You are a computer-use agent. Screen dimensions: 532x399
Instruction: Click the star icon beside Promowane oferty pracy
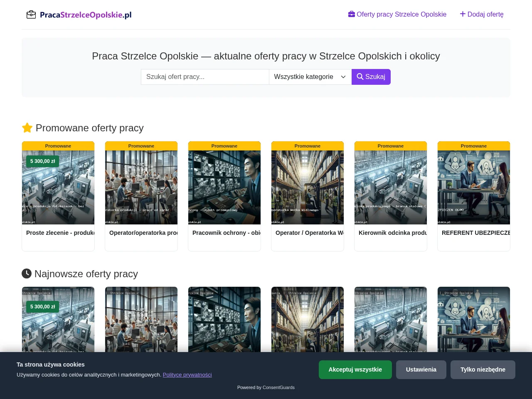(x=27, y=128)
